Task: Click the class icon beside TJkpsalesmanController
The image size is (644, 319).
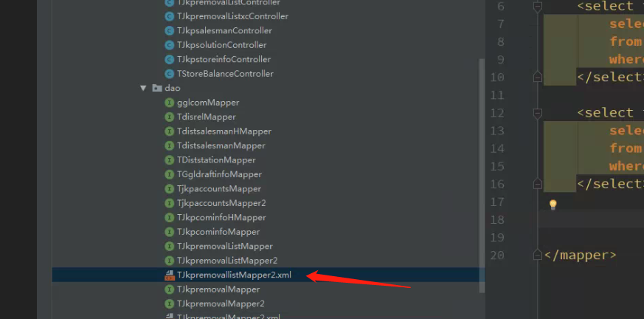Action: point(169,31)
